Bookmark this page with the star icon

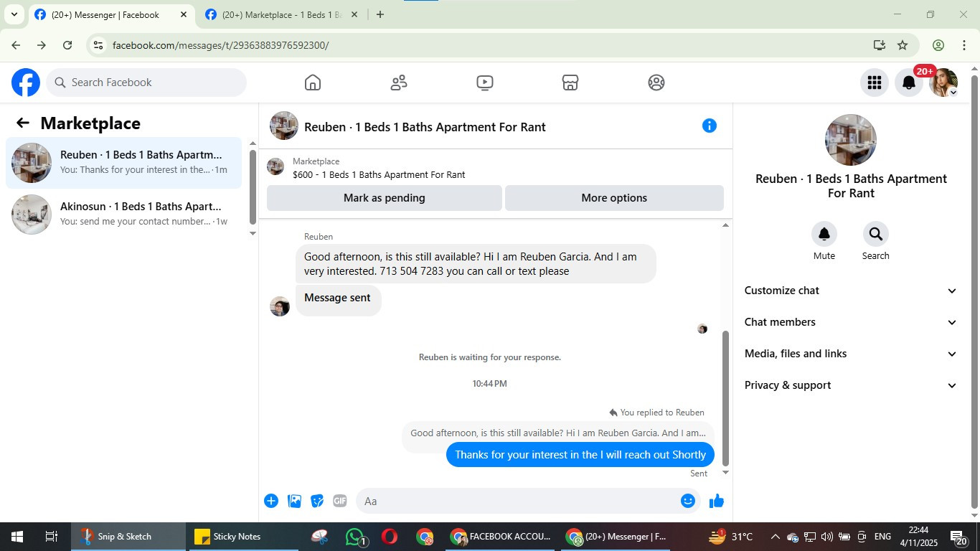[903, 45]
